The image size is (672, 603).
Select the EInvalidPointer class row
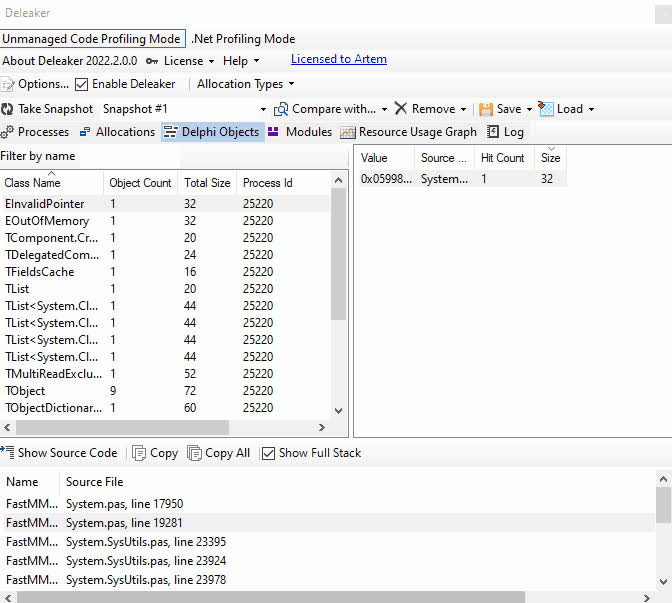pos(166,204)
